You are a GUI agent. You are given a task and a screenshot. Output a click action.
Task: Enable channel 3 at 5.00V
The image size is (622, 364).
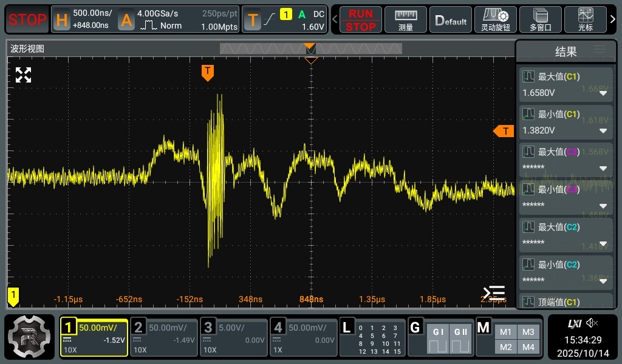click(234, 337)
